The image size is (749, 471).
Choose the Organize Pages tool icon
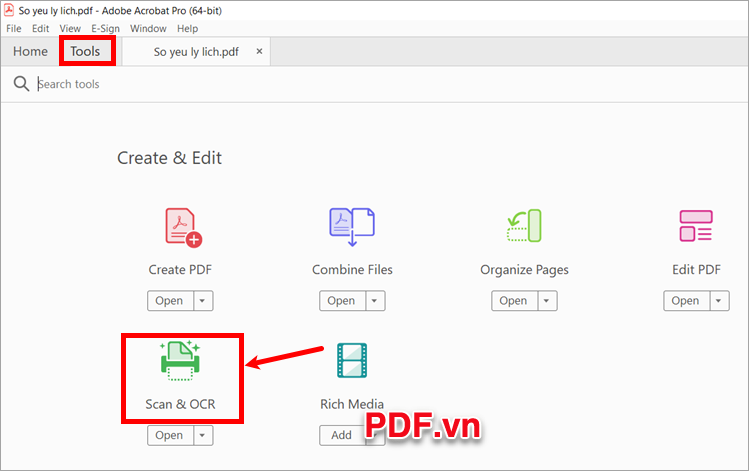524,226
